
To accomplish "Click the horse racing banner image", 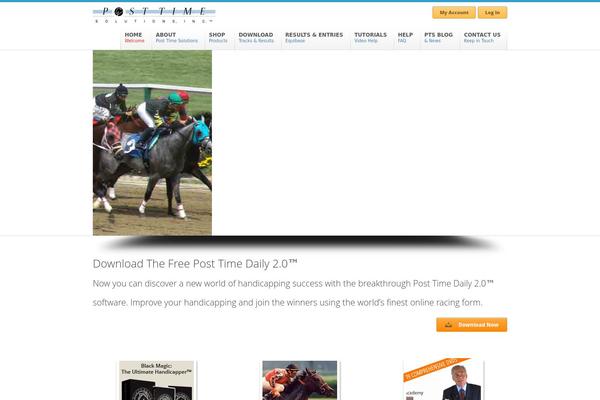I will (152, 142).
